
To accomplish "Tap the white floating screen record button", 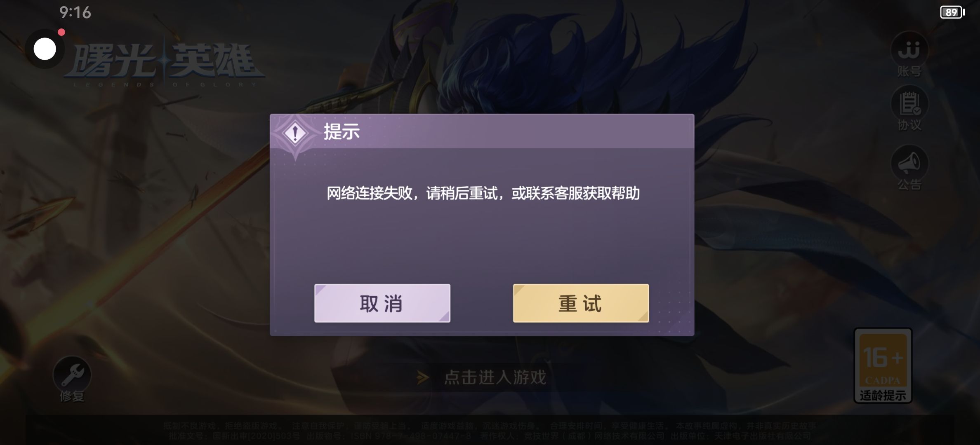I will pyautogui.click(x=45, y=49).
